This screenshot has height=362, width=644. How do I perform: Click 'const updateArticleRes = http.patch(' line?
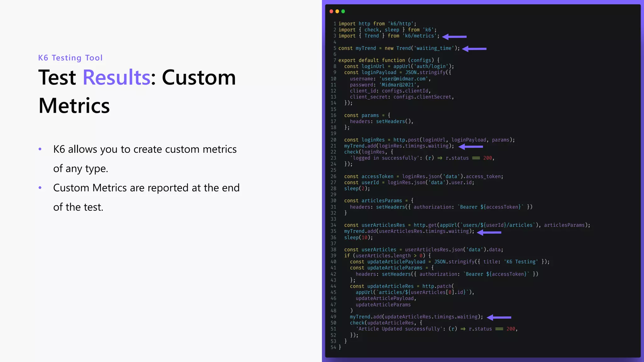(402, 286)
